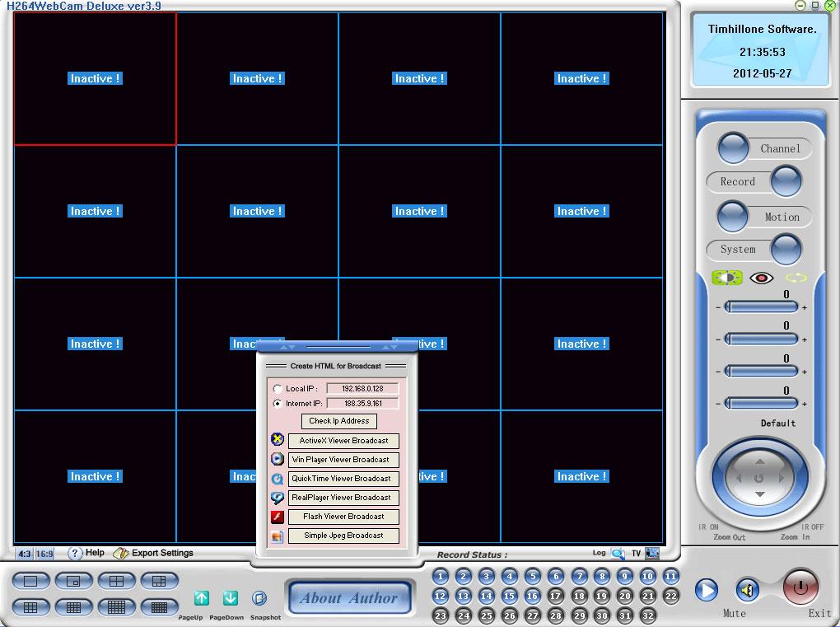Click the Check Ip Address button
The height and width of the screenshot is (627, 840).
[338, 421]
